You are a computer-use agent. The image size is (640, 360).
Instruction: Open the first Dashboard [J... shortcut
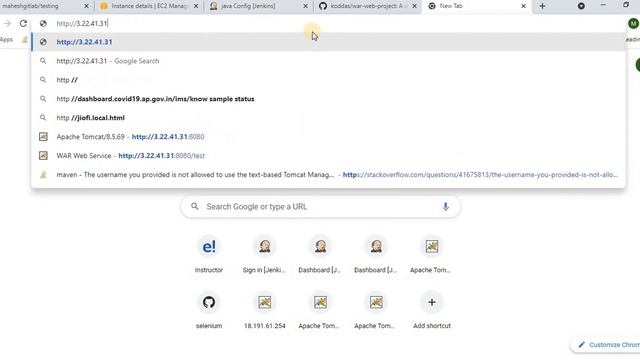tap(320, 255)
